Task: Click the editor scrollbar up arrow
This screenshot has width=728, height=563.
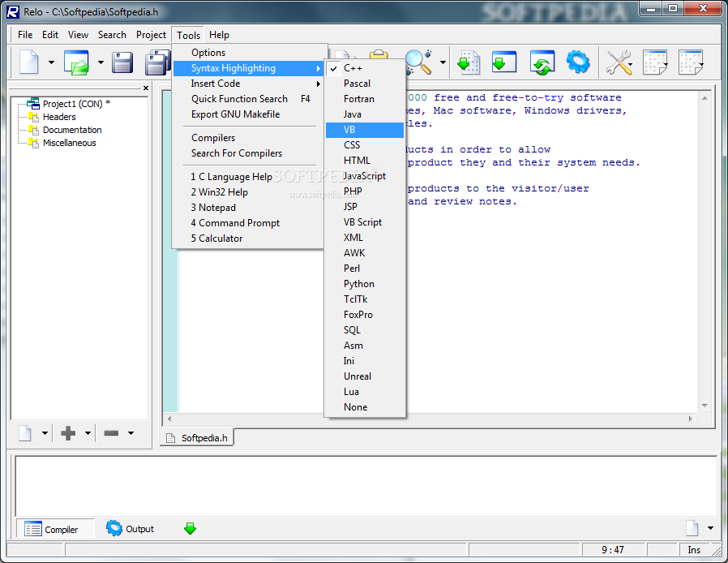Action: tap(704, 98)
